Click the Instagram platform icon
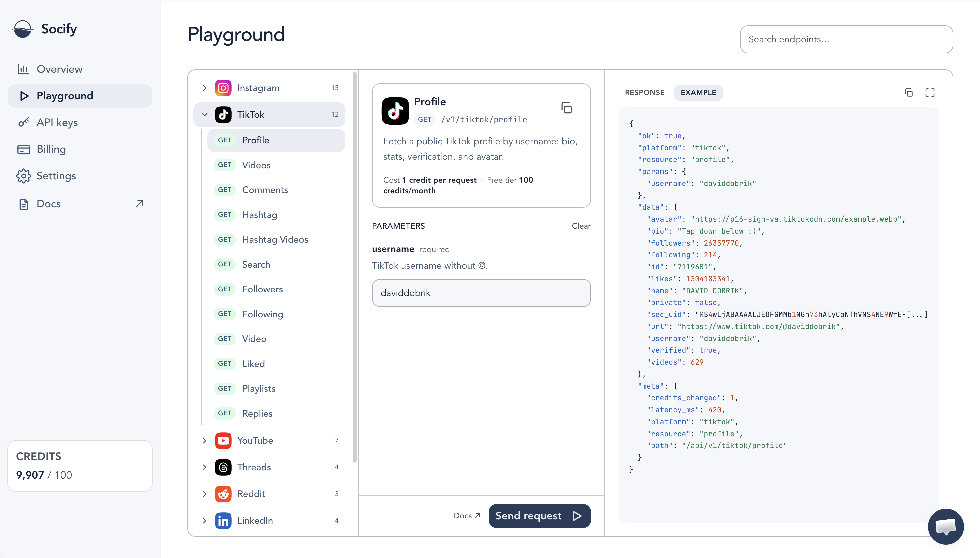Screen dimensions: 980x558 point(223,88)
